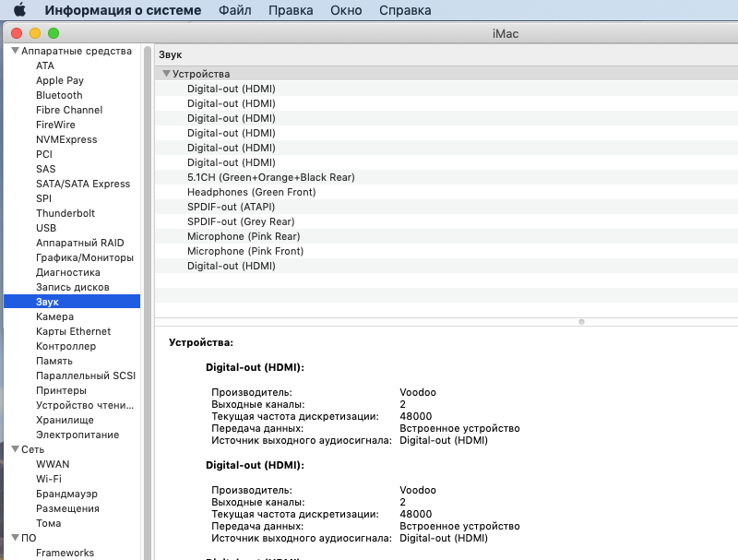Select SAS in the sidebar
The image size is (738, 560).
coord(45,169)
